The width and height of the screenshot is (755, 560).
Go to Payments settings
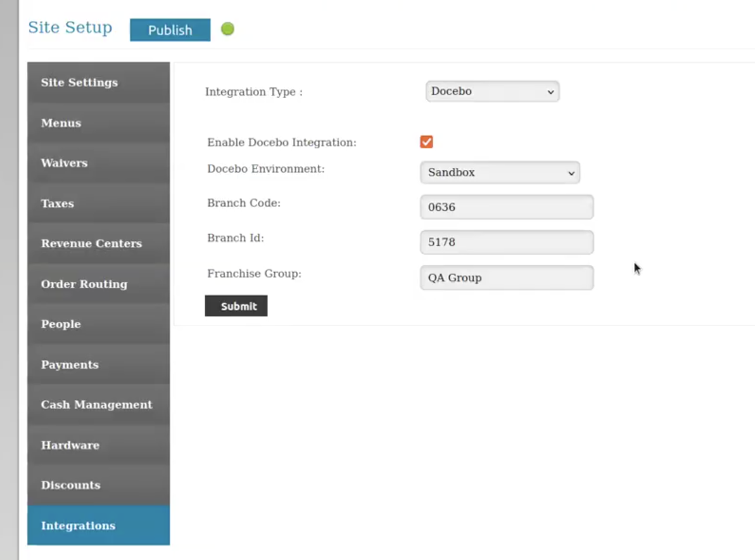point(98,364)
